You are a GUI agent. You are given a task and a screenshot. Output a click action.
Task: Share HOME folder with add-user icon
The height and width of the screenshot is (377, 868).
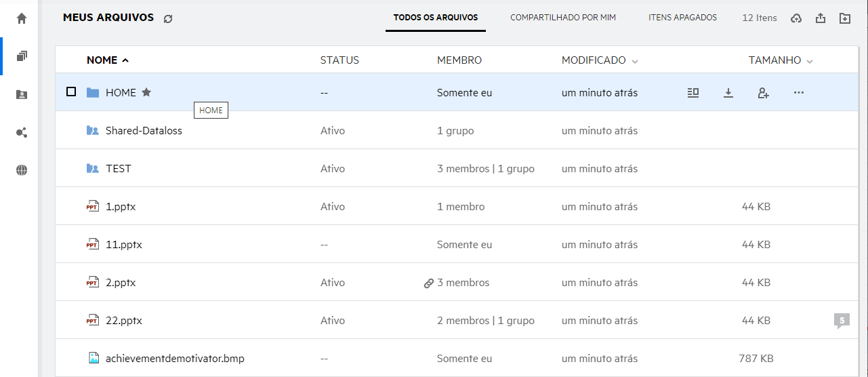click(763, 93)
